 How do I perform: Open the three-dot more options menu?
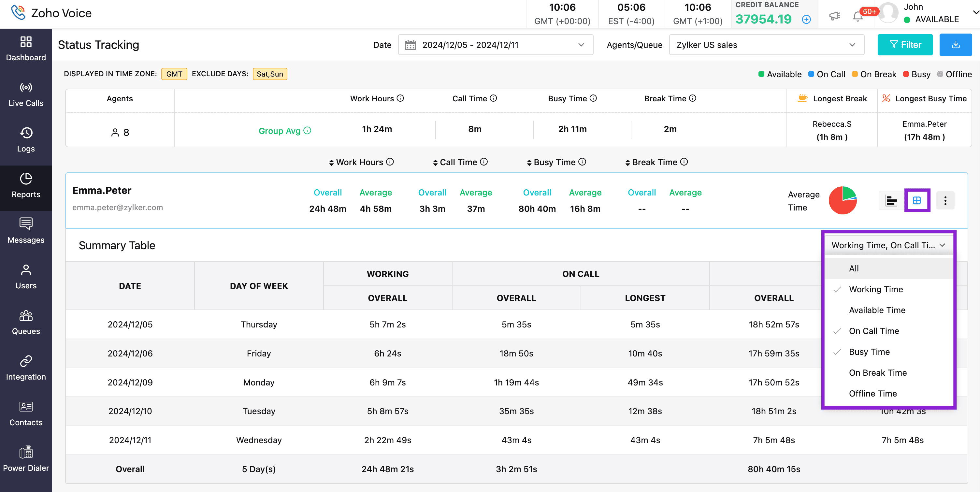(x=945, y=200)
